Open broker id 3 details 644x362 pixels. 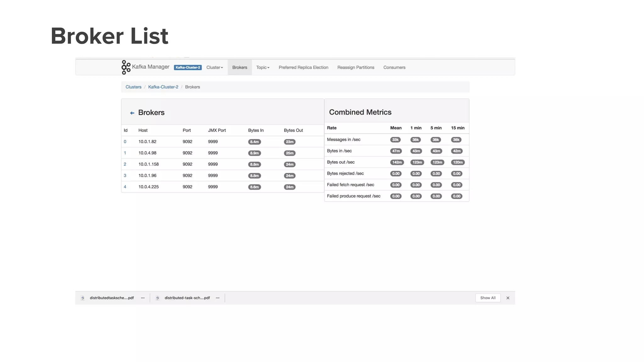click(x=125, y=176)
